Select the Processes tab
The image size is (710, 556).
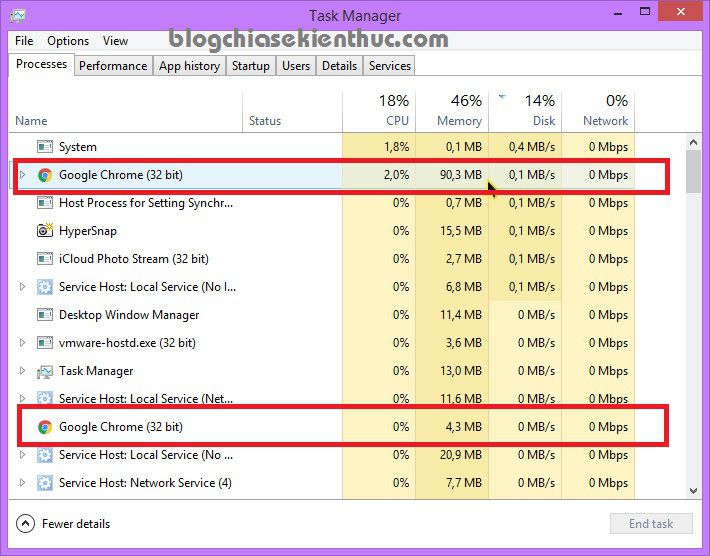(x=41, y=64)
